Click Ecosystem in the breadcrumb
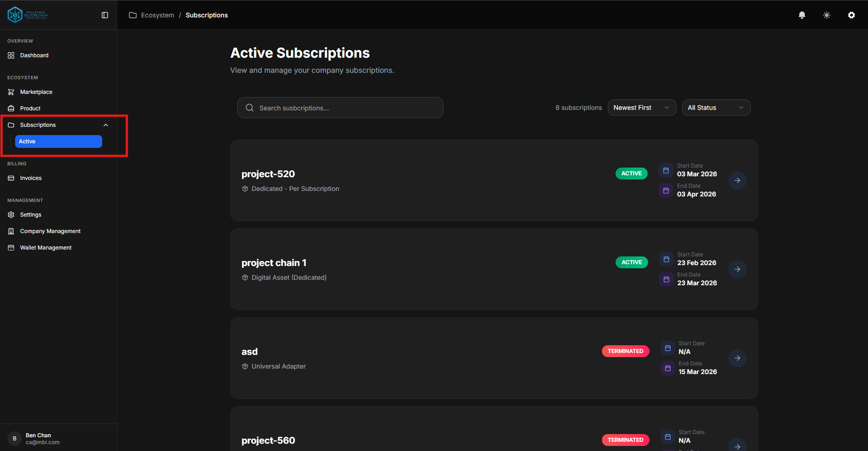 point(158,15)
